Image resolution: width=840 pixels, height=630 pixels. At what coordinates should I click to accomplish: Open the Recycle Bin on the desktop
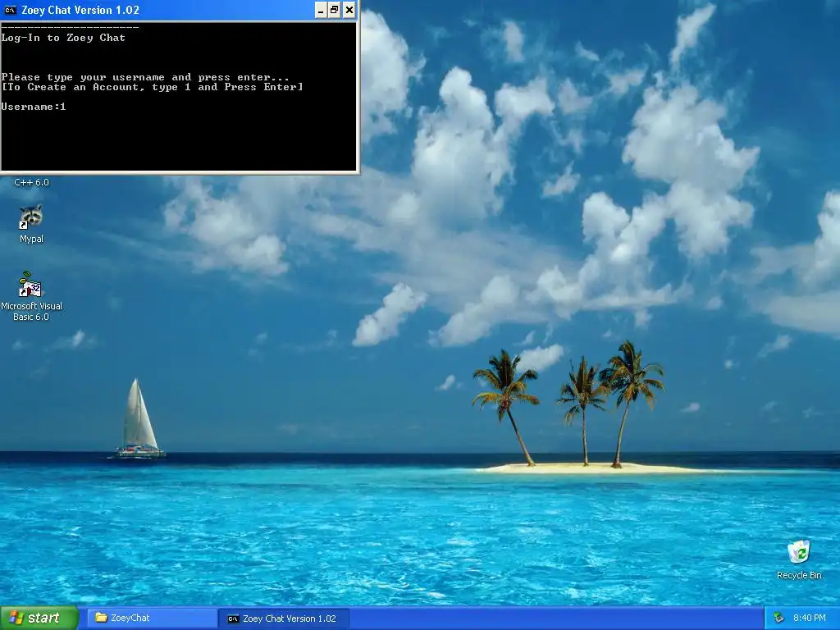click(799, 559)
